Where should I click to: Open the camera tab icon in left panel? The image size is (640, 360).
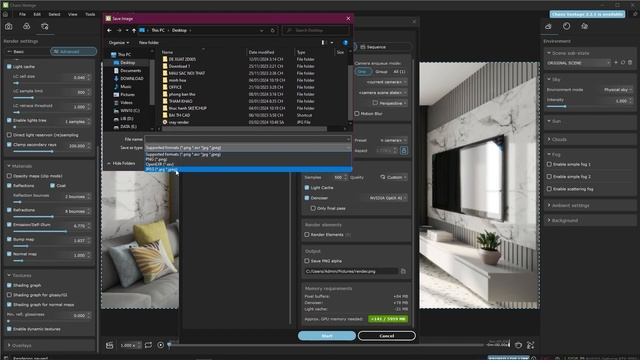point(9,27)
